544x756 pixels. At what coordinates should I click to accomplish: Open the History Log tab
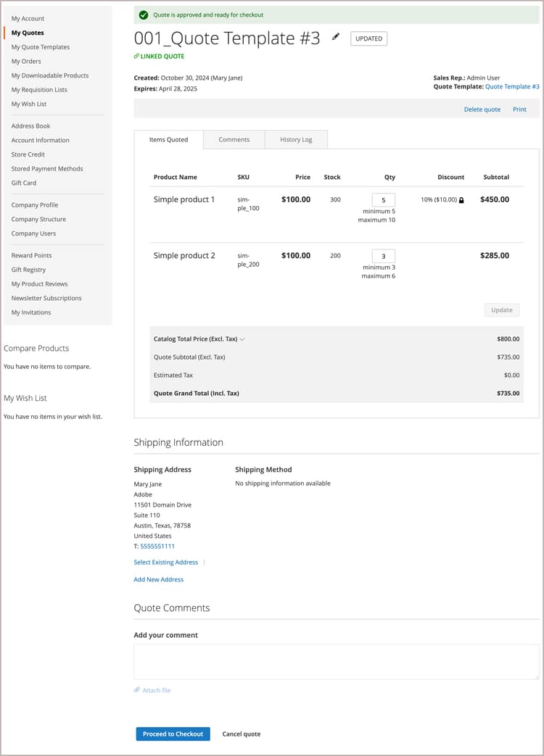coord(296,140)
